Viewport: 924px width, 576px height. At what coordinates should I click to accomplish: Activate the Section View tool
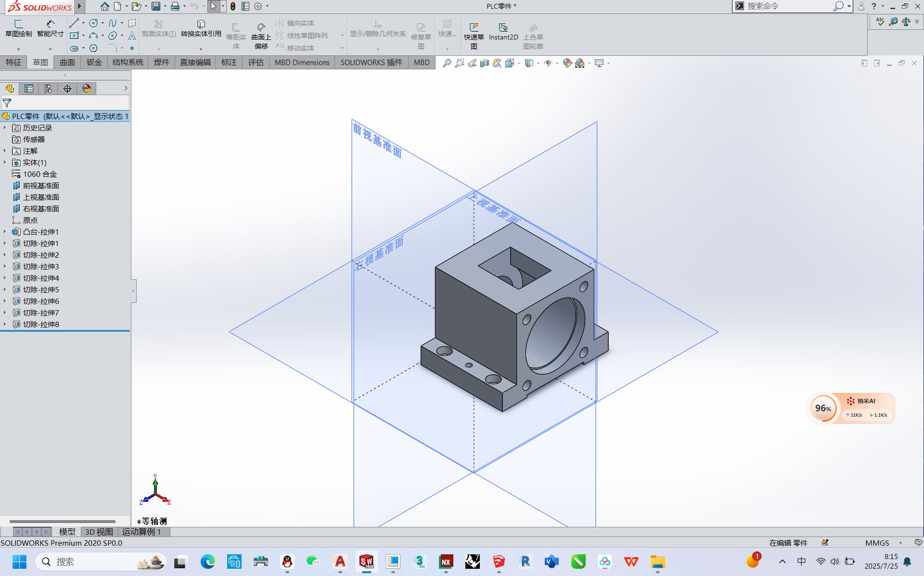(x=484, y=63)
